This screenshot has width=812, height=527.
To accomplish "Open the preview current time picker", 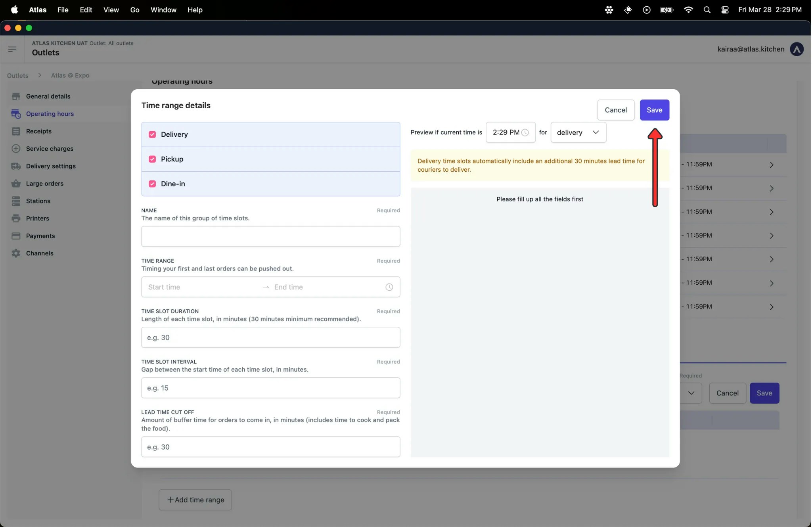I will [510, 132].
